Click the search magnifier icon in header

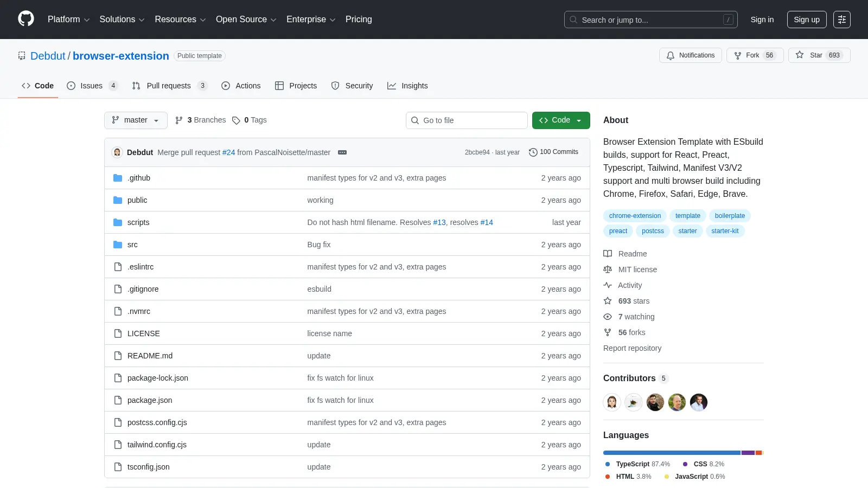(x=573, y=20)
